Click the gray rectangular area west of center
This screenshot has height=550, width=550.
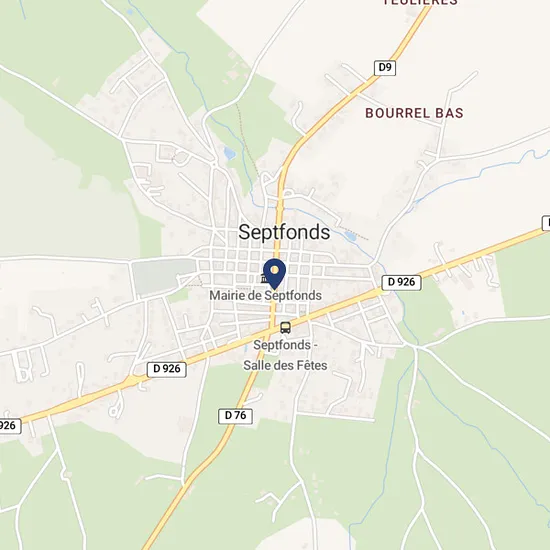164,276
